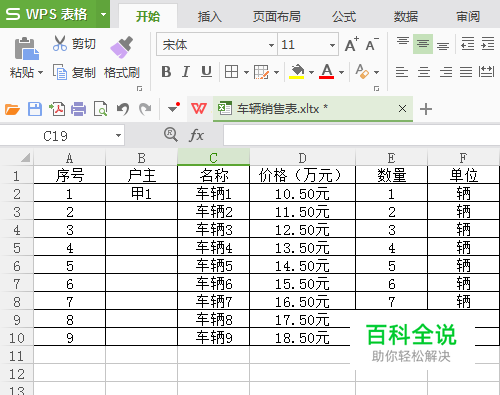Open the 公式 ribbon tab
The height and width of the screenshot is (395, 500).
point(344,16)
